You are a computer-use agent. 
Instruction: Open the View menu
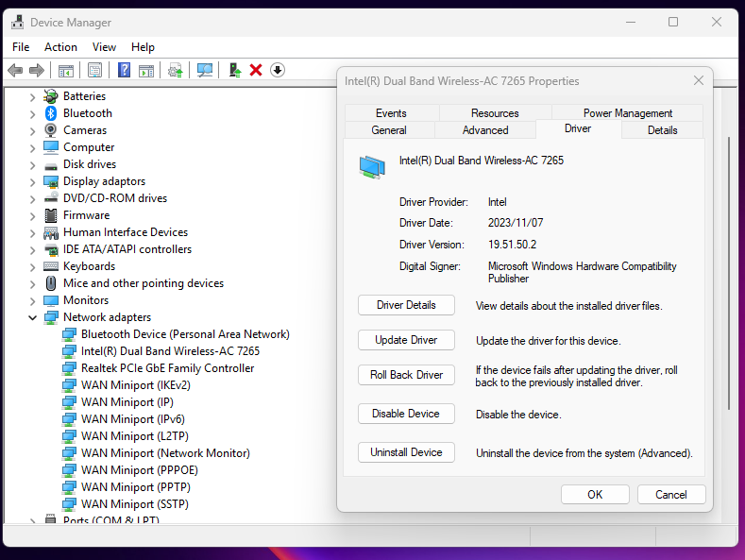104,47
